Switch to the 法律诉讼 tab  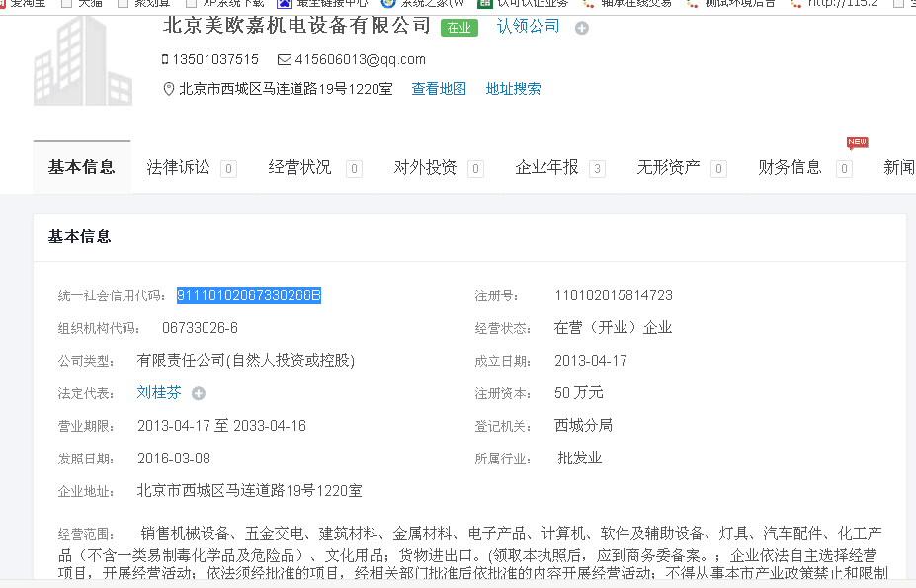point(179,167)
